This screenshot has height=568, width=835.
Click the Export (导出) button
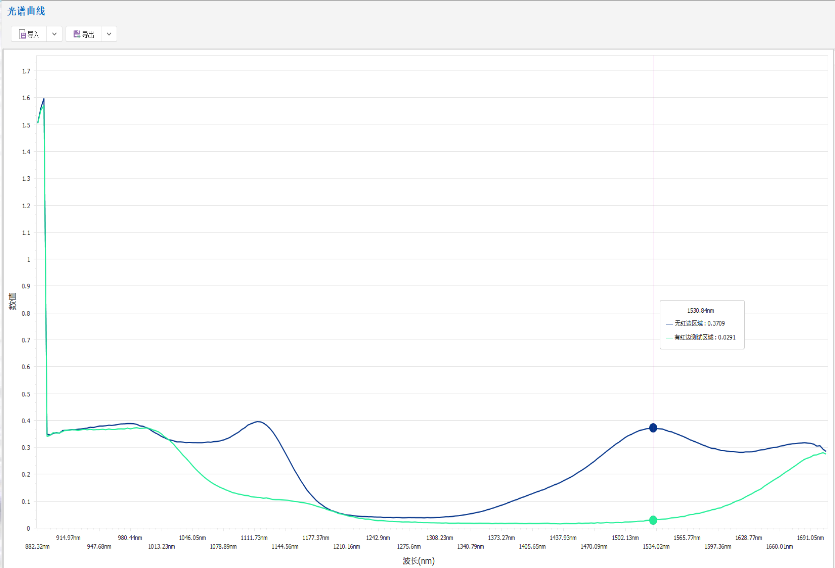click(x=84, y=34)
